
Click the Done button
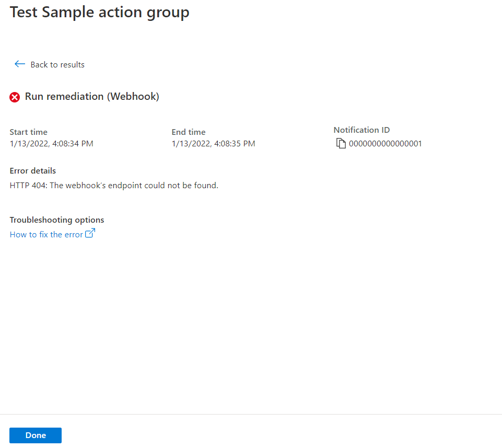click(x=36, y=435)
